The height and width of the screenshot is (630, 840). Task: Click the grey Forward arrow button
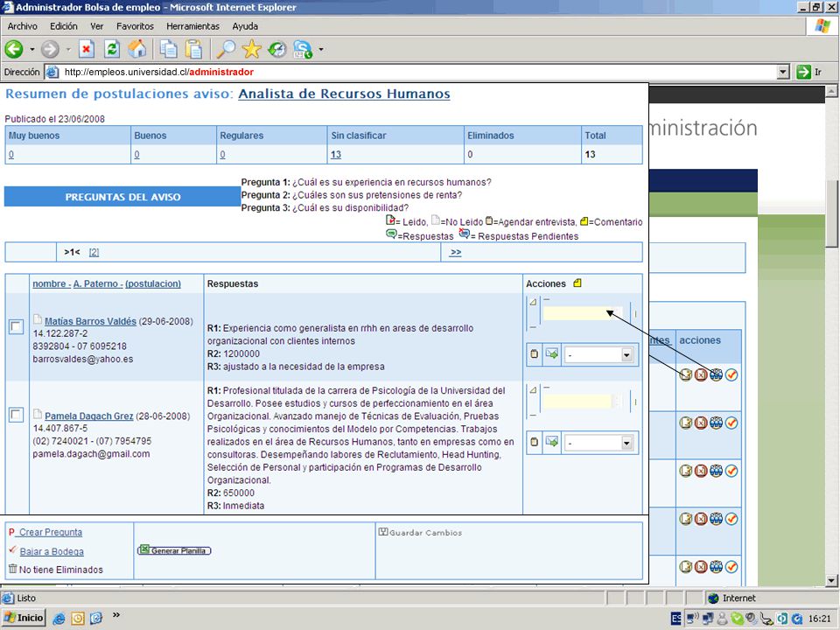click(x=51, y=49)
